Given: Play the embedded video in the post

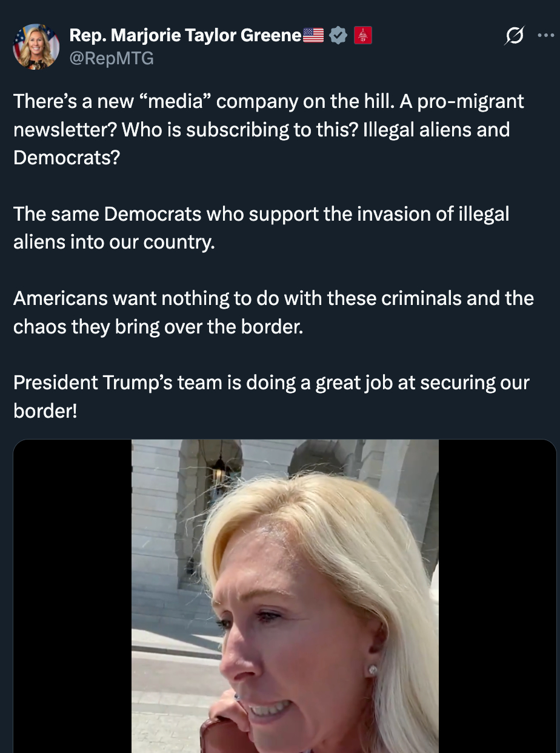Looking at the screenshot, I should pyautogui.click(x=285, y=597).
